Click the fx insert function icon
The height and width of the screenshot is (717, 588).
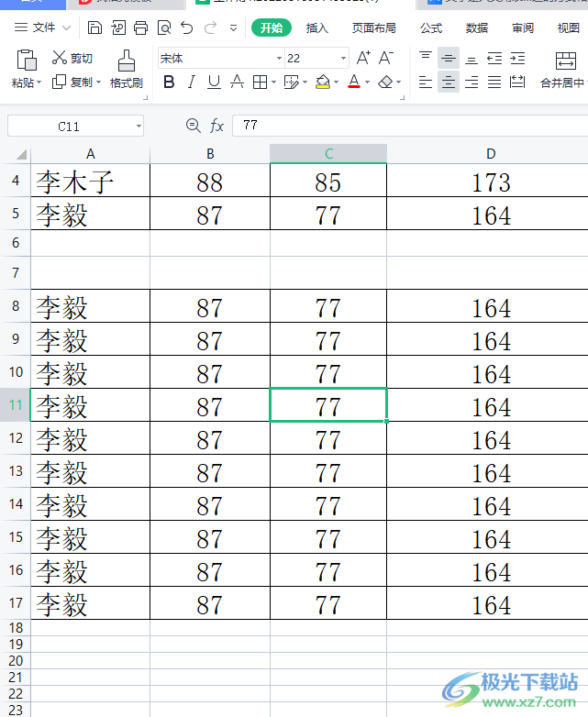(x=216, y=126)
